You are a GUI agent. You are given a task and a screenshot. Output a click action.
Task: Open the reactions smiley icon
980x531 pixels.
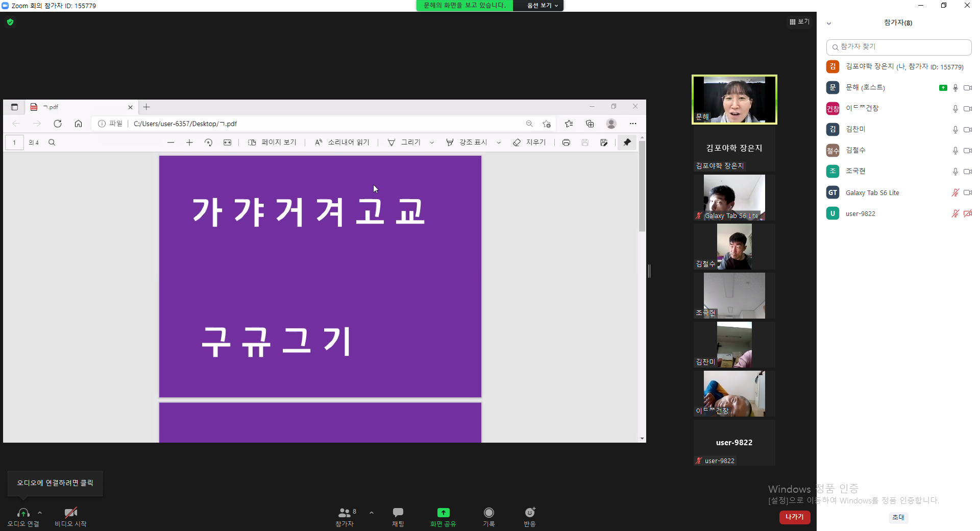pyautogui.click(x=530, y=512)
